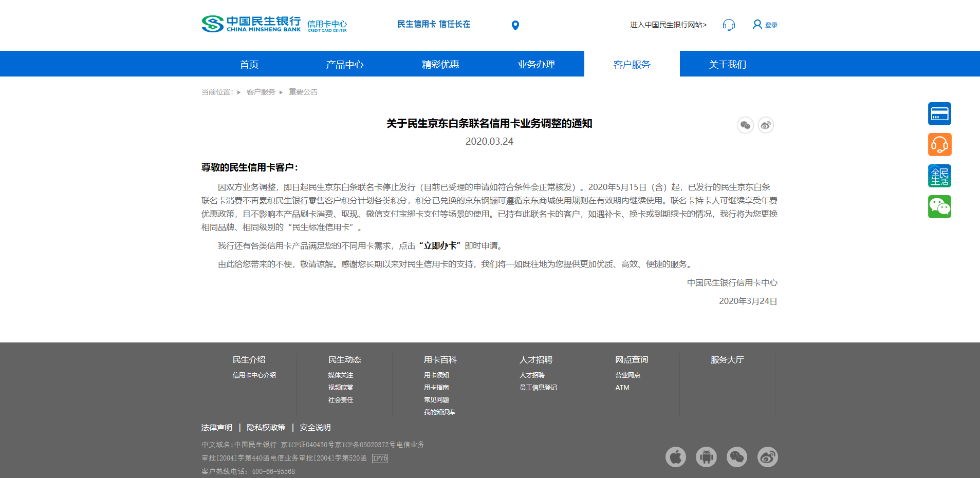This screenshot has height=478, width=980.
Task: Click the China Minsheng Bank logo
Action: (x=251, y=24)
